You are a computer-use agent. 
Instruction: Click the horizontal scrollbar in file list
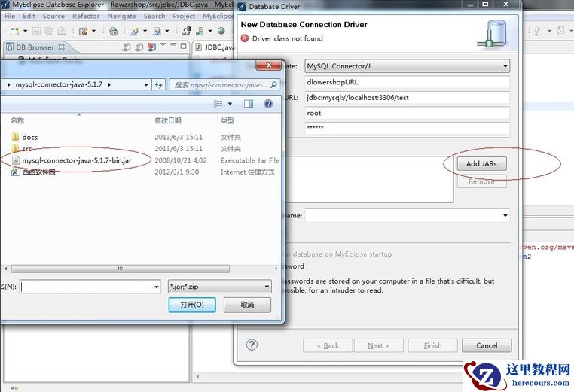click(x=120, y=269)
